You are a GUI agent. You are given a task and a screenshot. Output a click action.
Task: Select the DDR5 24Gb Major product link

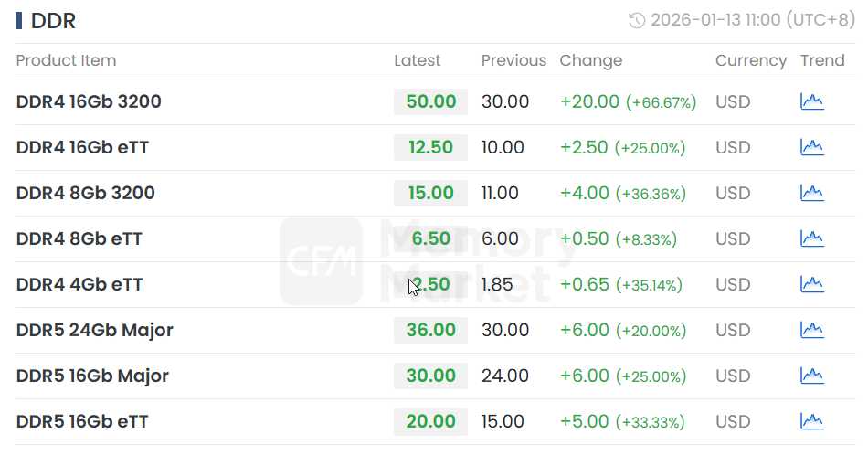(x=94, y=330)
